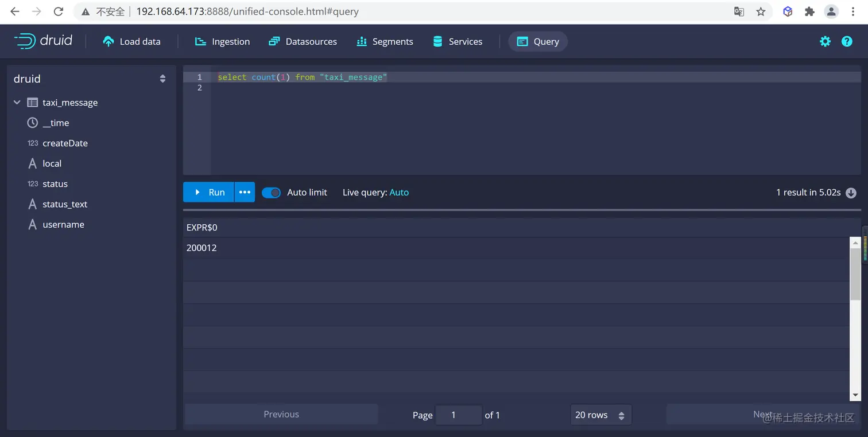
Task: Click the blue cube extension icon
Action: tap(788, 11)
